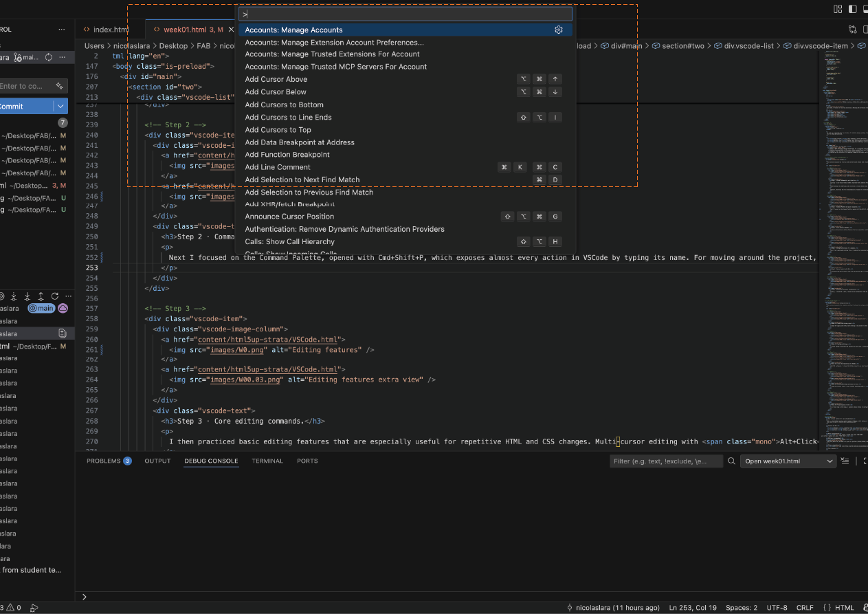Screen dimensions: 868x614
Task: Switch to the Terminal panel tab
Action: click(x=267, y=461)
